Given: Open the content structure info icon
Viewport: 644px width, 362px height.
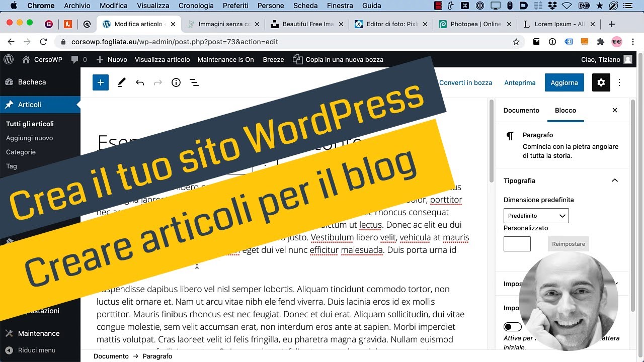Looking at the screenshot, I should point(176,82).
